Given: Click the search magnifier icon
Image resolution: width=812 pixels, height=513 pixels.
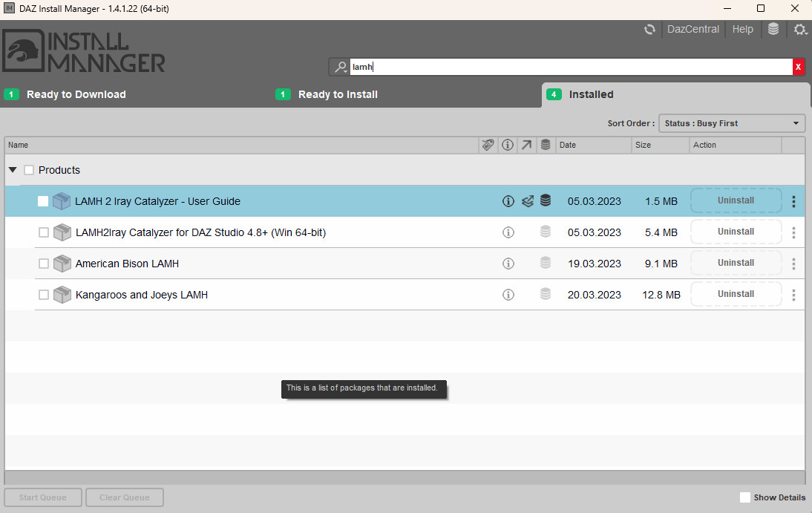Looking at the screenshot, I should point(340,67).
